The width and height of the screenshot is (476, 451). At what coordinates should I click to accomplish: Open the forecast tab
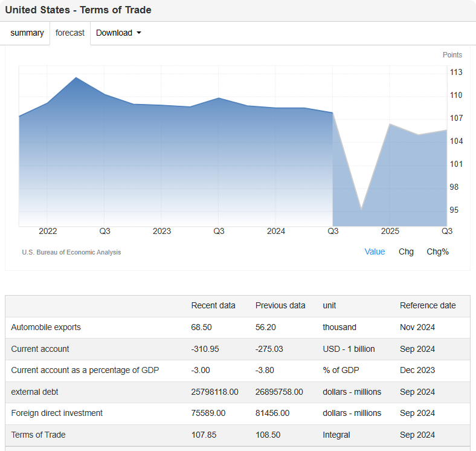click(x=70, y=33)
